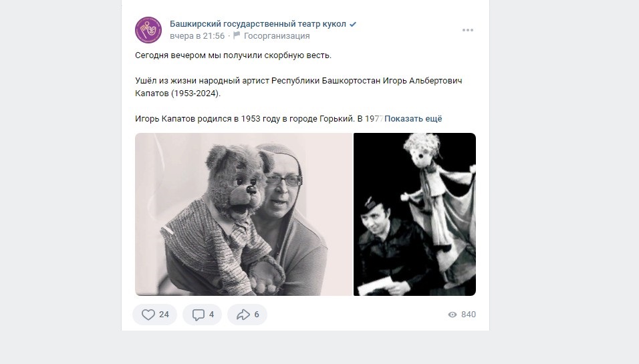Like the post with the heart icon

click(x=148, y=315)
